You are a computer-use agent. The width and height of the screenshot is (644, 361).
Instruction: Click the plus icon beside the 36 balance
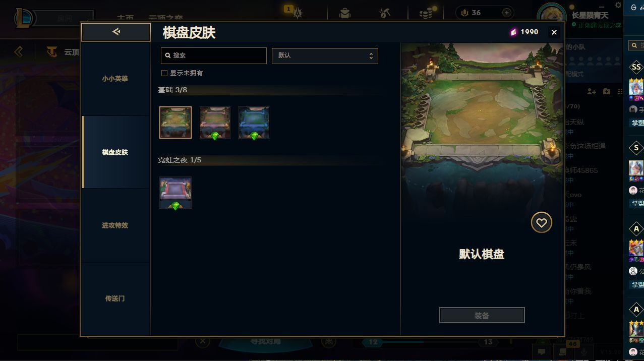click(507, 13)
